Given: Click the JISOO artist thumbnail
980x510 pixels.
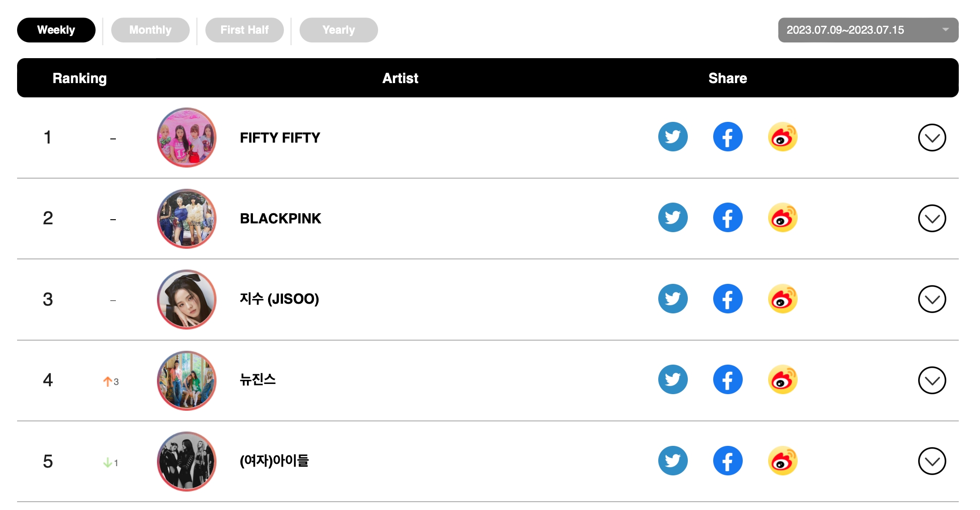Looking at the screenshot, I should coord(186,299).
